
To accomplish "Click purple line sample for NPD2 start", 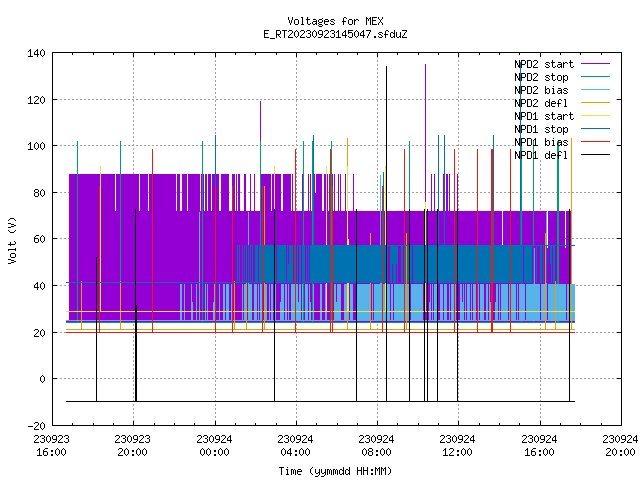I will point(595,64).
